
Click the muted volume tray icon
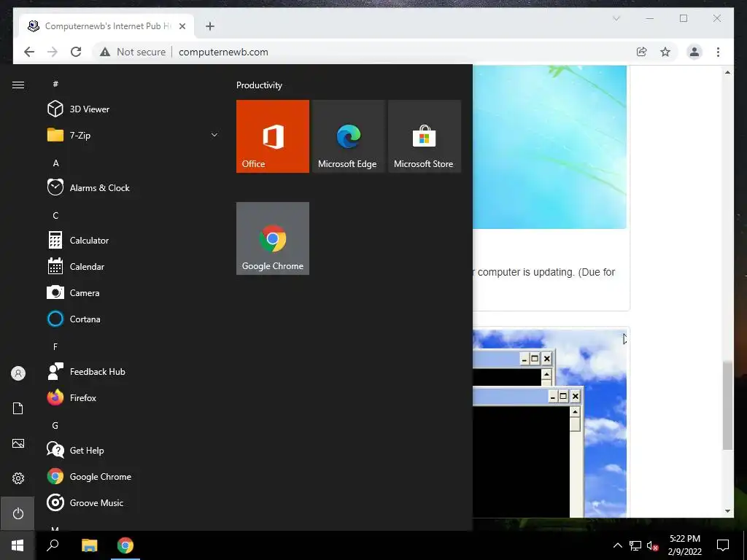(652, 545)
